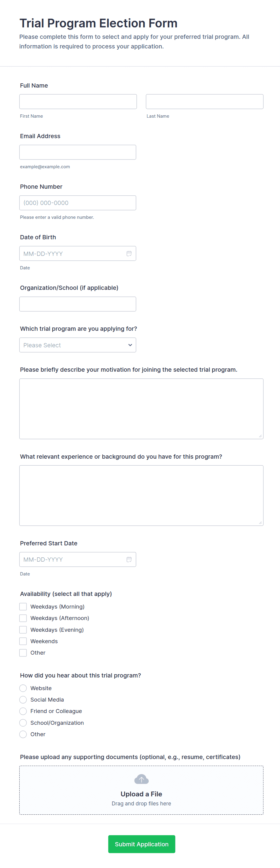280x868 pixels.
Task: Check Weekdays (Evening) availability
Action: pyautogui.click(x=23, y=630)
